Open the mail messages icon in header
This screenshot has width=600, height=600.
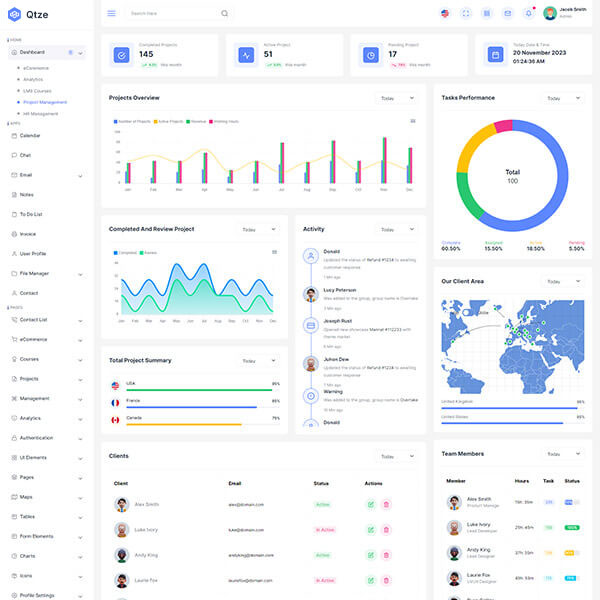pos(508,13)
